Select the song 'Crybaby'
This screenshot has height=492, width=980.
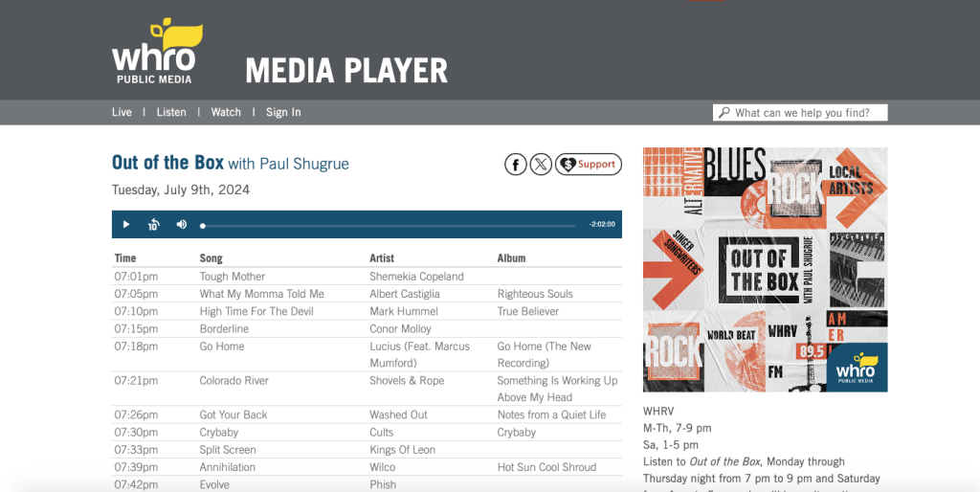click(219, 432)
